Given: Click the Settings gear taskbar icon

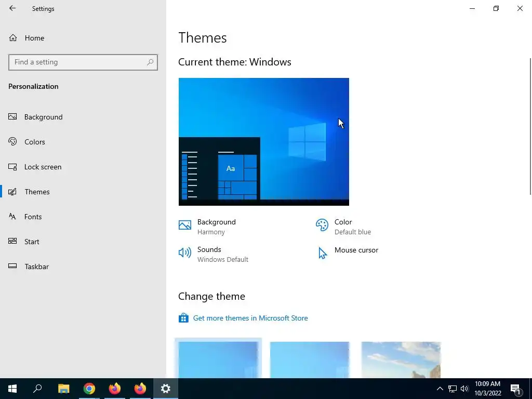Looking at the screenshot, I should click(x=166, y=389).
